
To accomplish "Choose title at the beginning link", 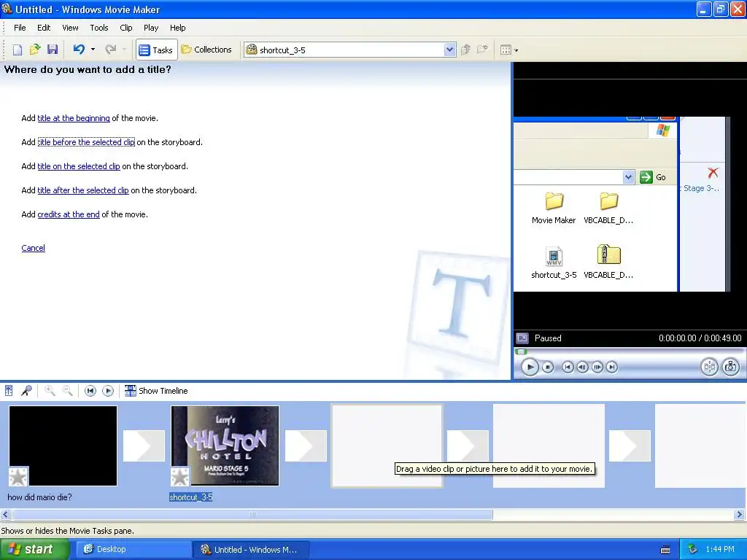I will [x=74, y=118].
